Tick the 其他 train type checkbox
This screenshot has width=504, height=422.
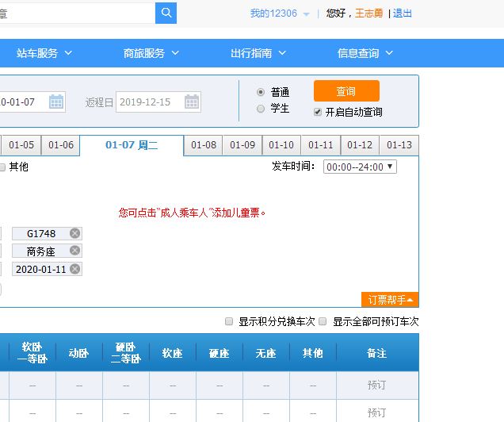point(2,167)
